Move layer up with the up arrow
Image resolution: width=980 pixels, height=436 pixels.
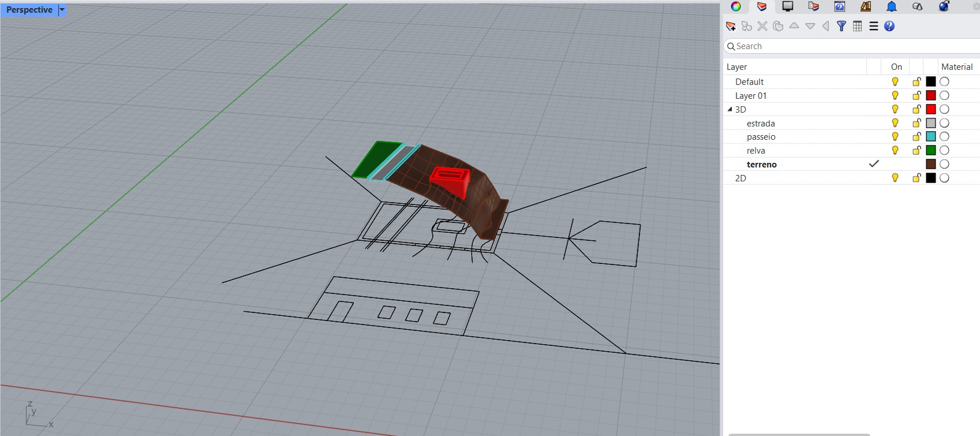[794, 26]
